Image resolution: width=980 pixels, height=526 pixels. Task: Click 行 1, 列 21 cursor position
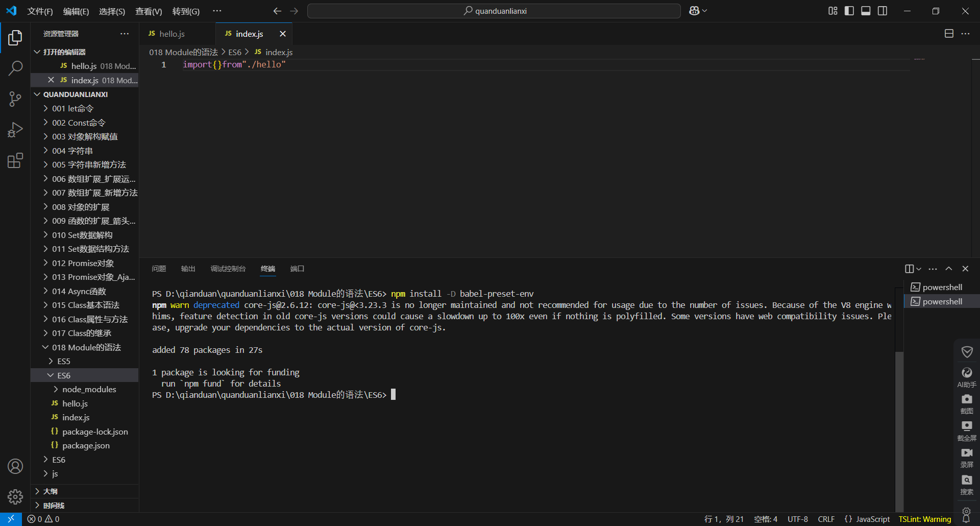tap(724, 519)
